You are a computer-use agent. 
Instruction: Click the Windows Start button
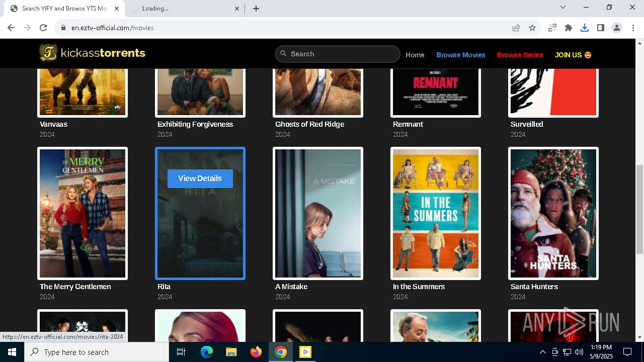pyautogui.click(x=12, y=352)
